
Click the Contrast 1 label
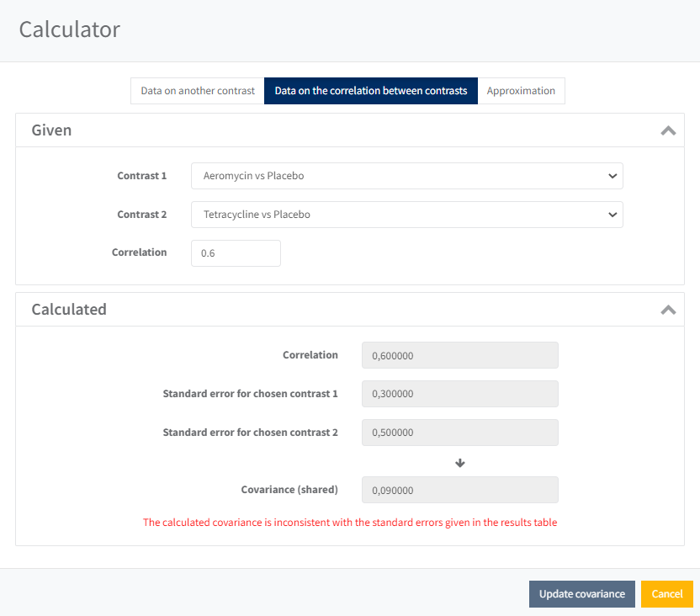(x=141, y=176)
